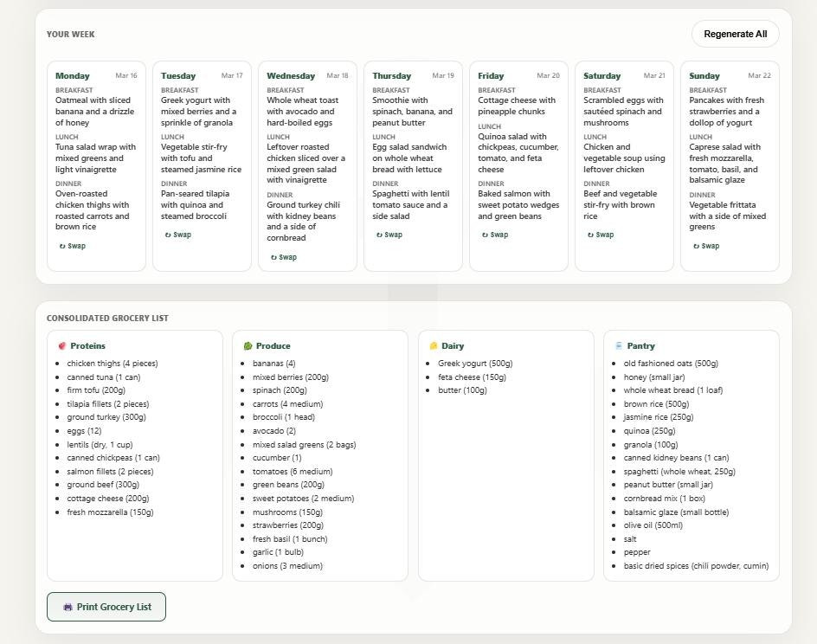
Task: Click the Pantry category jar icon
Action: pyautogui.click(x=619, y=346)
